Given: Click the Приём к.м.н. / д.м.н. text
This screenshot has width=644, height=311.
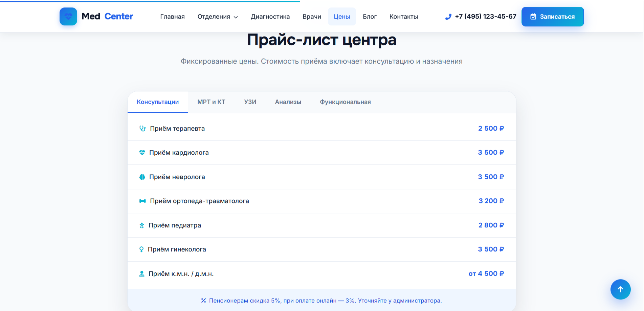Looking at the screenshot, I should pyautogui.click(x=181, y=274).
